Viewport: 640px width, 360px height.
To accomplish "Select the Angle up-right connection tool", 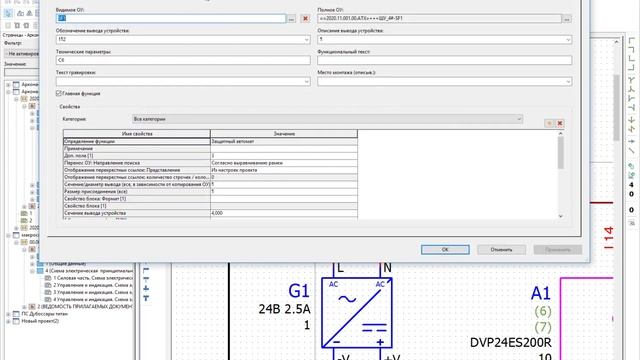I will click(631, 59).
